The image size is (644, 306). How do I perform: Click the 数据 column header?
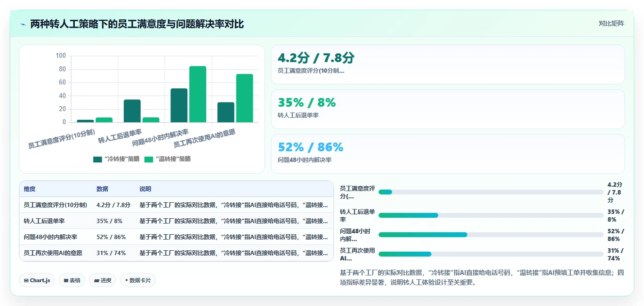[x=102, y=189]
